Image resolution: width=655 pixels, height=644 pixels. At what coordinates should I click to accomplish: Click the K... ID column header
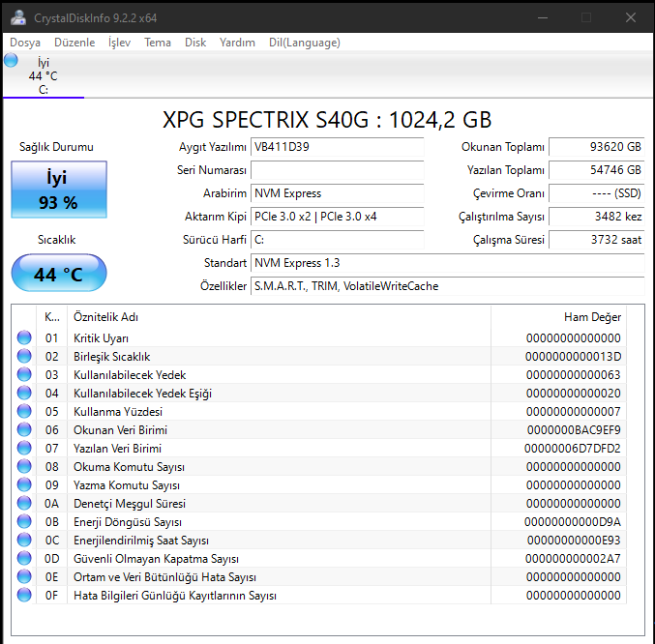[x=52, y=317]
